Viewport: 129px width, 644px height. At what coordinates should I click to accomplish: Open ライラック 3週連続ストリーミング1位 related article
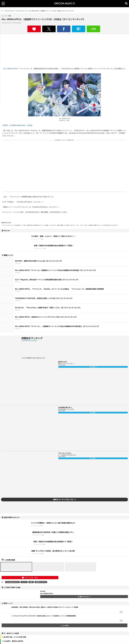[x=57, y=326]
